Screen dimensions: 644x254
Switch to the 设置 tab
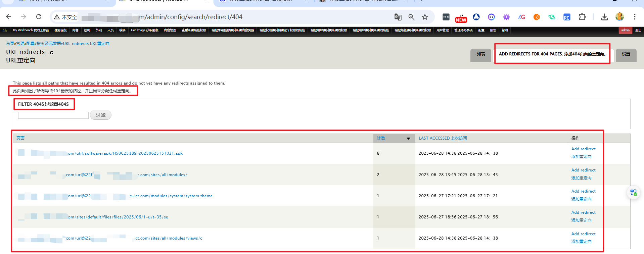pos(626,55)
